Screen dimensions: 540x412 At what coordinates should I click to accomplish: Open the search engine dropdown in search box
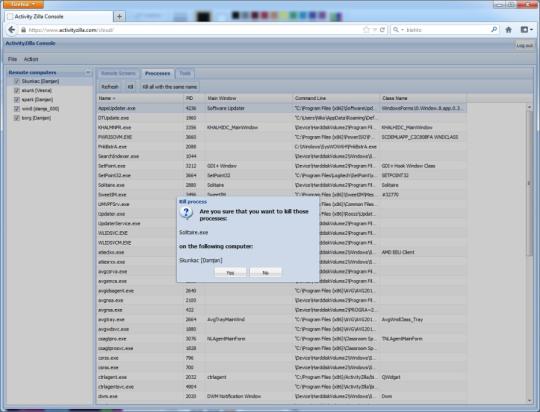pyautogui.click(x=398, y=30)
